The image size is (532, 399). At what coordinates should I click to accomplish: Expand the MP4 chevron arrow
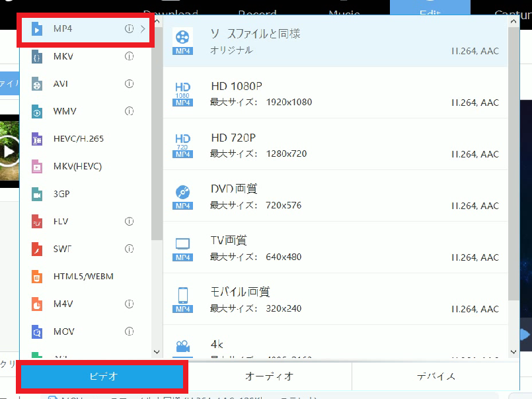pos(143,29)
